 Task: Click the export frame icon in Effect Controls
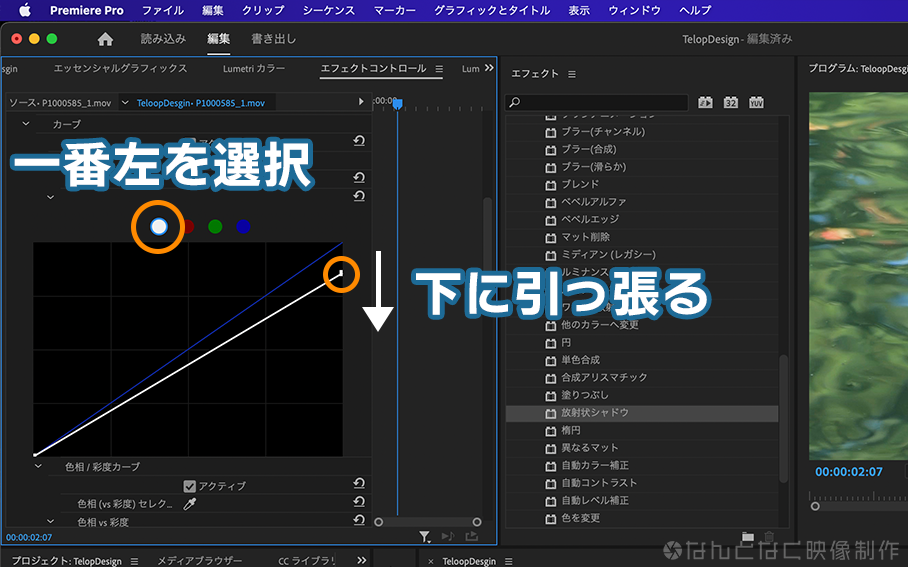[x=471, y=536]
